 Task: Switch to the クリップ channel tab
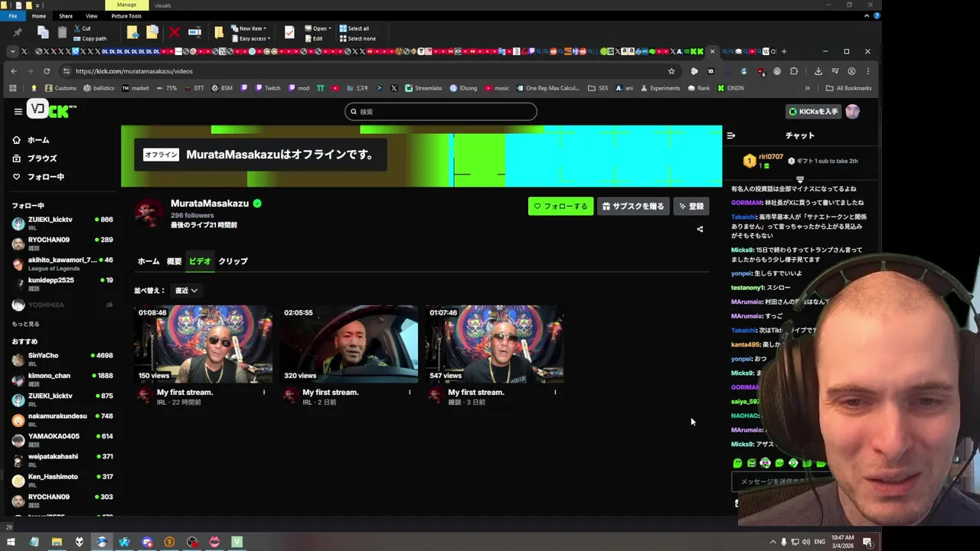(233, 261)
